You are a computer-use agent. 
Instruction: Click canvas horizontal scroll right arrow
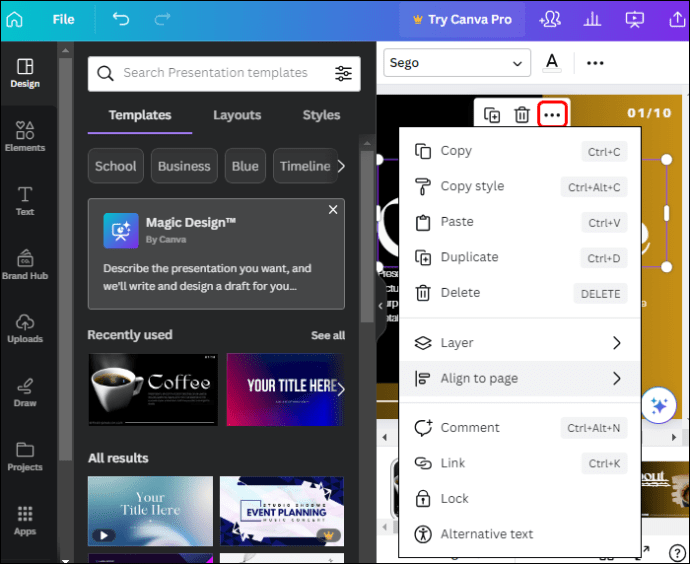click(x=674, y=437)
